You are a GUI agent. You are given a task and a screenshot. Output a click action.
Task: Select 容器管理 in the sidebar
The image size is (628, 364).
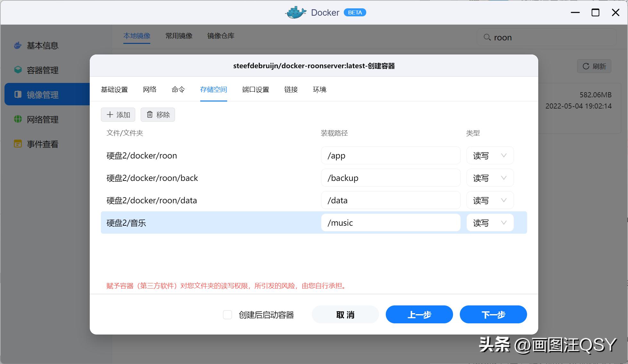tap(42, 70)
